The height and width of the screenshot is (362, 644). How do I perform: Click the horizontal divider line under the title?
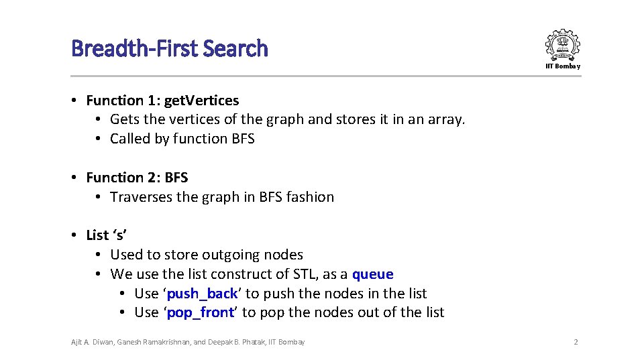click(x=326, y=76)
